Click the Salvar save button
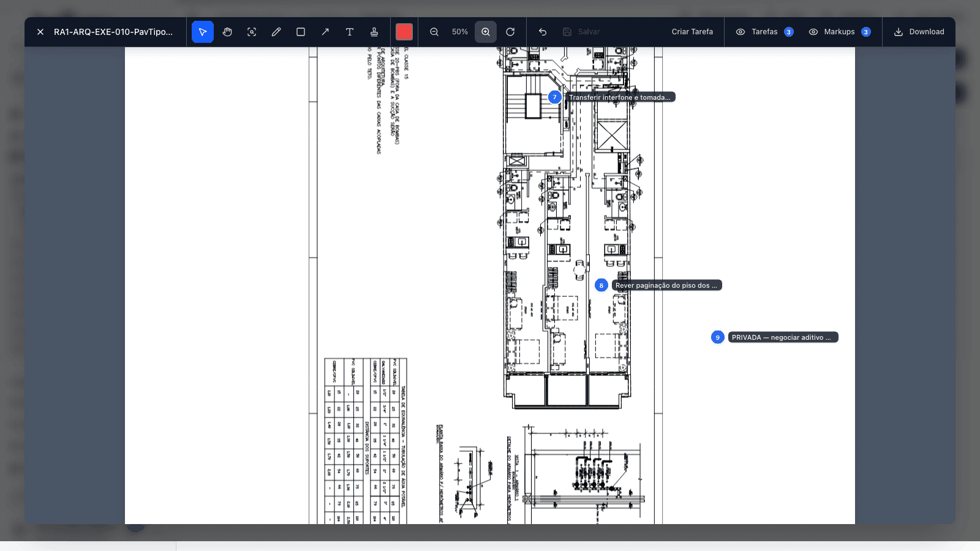980x551 pixels. (581, 32)
